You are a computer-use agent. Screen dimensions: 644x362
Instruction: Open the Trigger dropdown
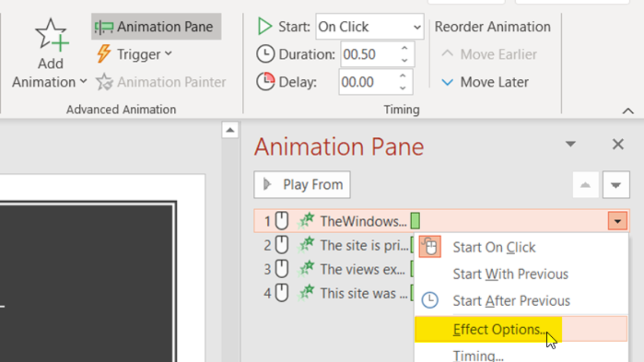pos(135,54)
